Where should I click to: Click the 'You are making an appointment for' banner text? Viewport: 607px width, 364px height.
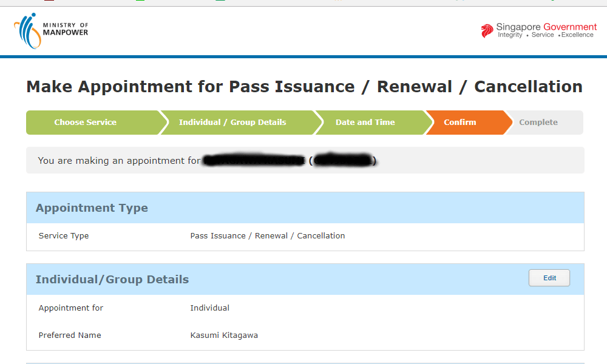(119, 161)
